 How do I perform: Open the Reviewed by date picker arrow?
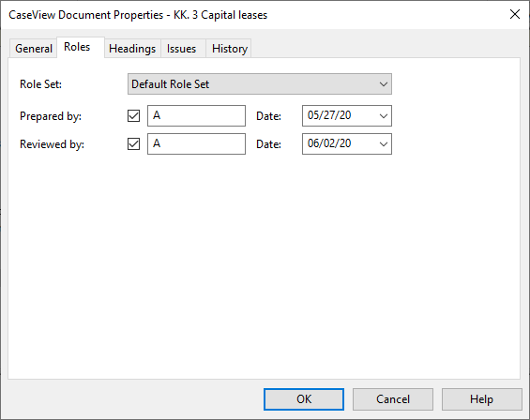click(x=384, y=144)
